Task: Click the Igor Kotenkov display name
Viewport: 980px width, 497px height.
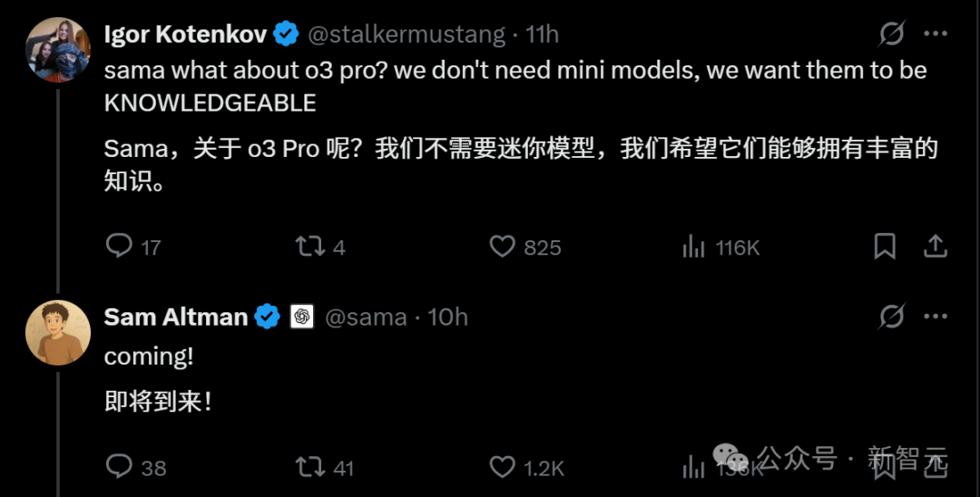Action: coord(185,34)
